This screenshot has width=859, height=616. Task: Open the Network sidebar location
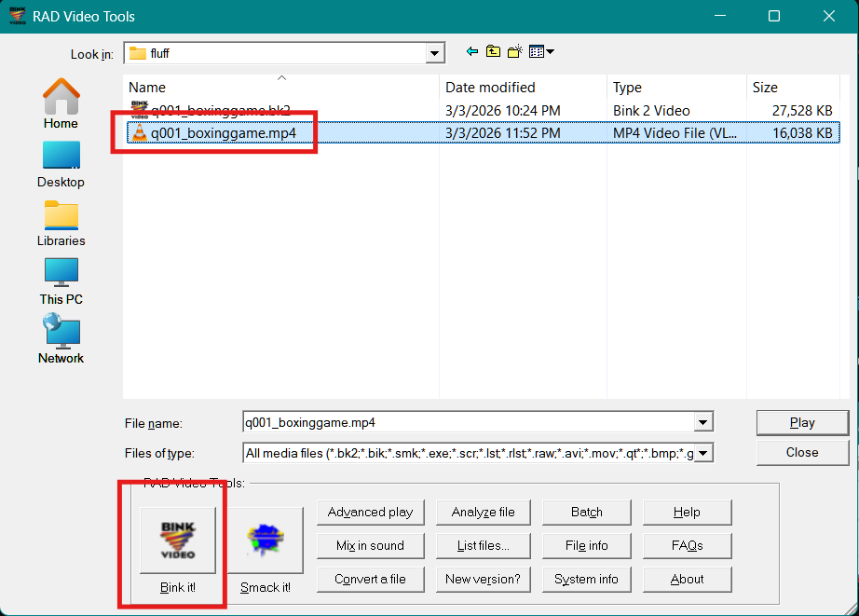click(x=61, y=338)
